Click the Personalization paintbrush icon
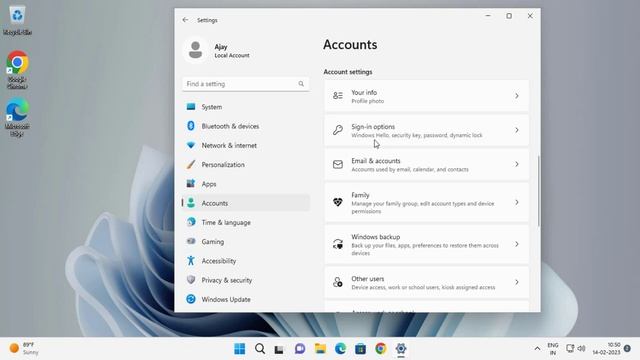The image size is (640, 360). [x=191, y=164]
